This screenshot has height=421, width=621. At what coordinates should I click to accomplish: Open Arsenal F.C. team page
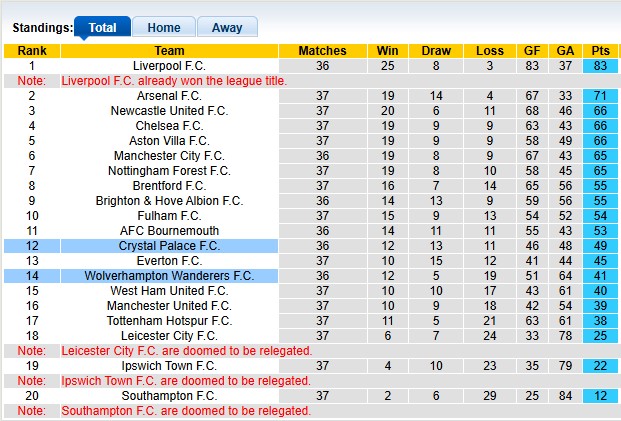[x=169, y=96]
